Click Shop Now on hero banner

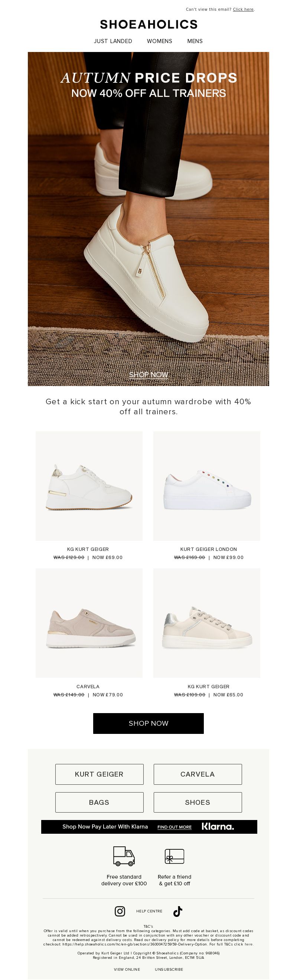point(148,374)
